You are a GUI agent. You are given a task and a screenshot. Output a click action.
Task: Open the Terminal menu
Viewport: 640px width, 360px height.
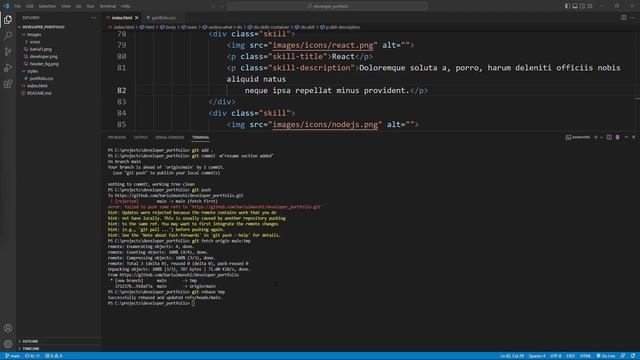pyautogui.click(x=108, y=6)
